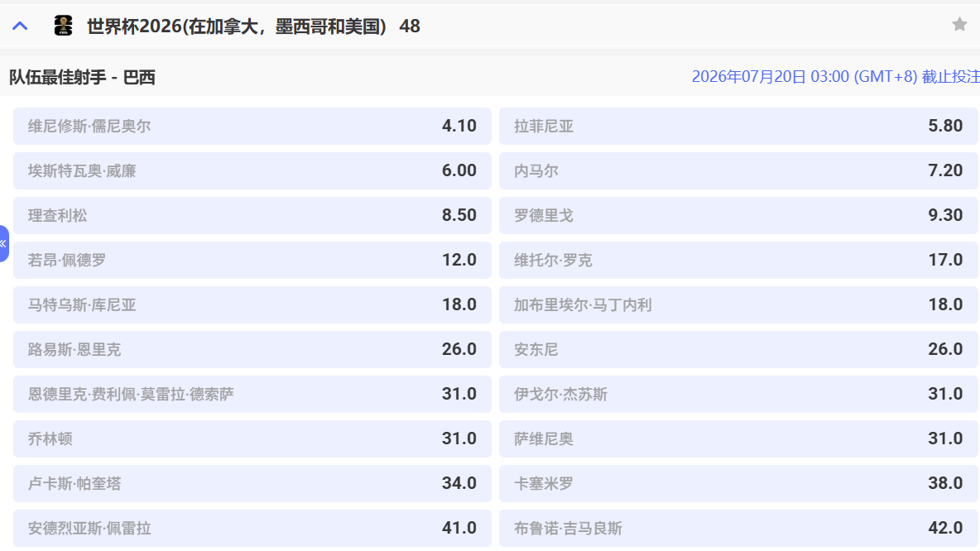980x551 pixels.
Task: Pick 加布里埃尔·马丁内利 odds 18.0
Action: click(738, 305)
